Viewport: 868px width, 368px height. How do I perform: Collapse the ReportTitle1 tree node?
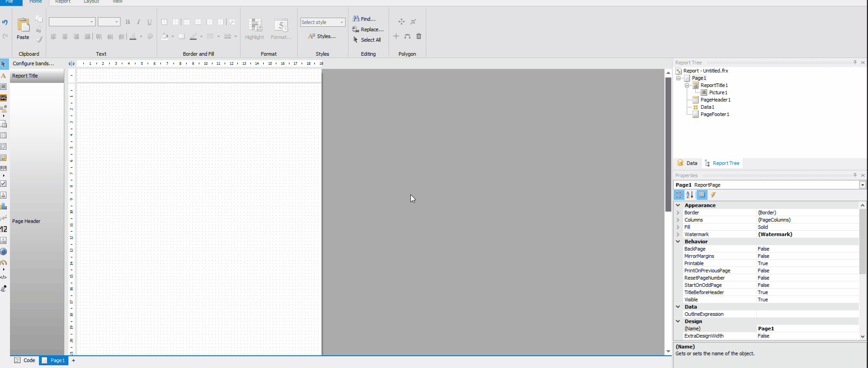pos(687,85)
